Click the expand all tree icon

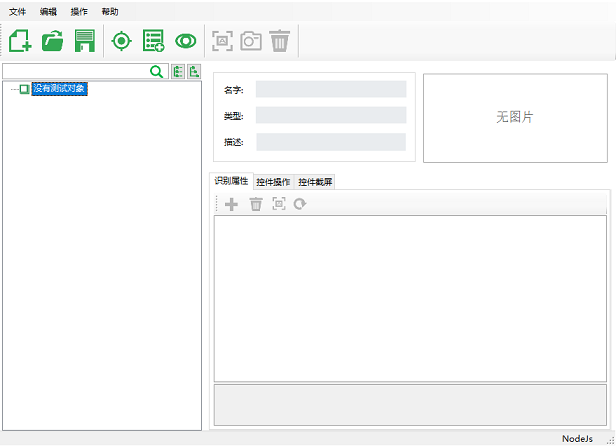click(177, 72)
